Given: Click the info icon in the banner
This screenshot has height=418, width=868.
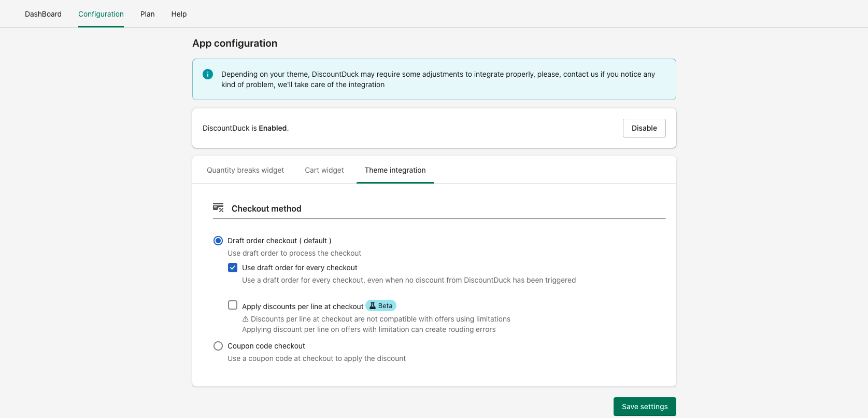Looking at the screenshot, I should point(208,74).
